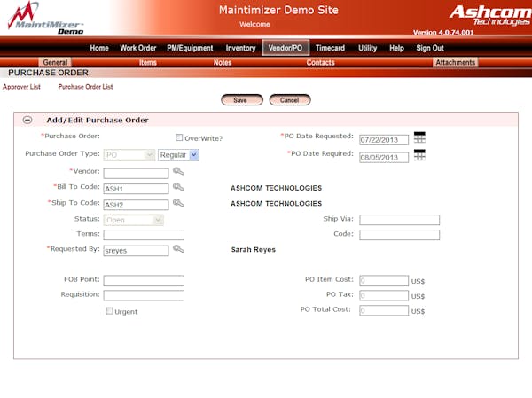532x398 pixels.
Task: Click the Vendor input field
Action: coord(136,174)
